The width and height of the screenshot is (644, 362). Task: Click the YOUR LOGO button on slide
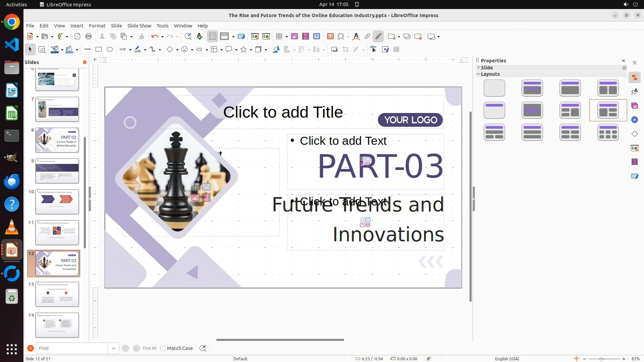pyautogui.click(x=411, y=120)
